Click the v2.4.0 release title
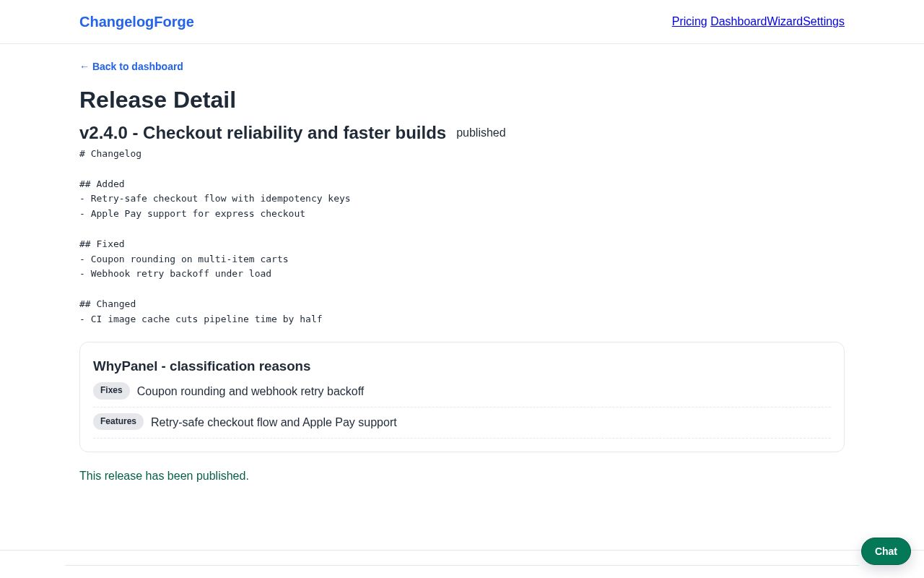The image size is (924, 578). pyautogui.click(x=263, y=133)
